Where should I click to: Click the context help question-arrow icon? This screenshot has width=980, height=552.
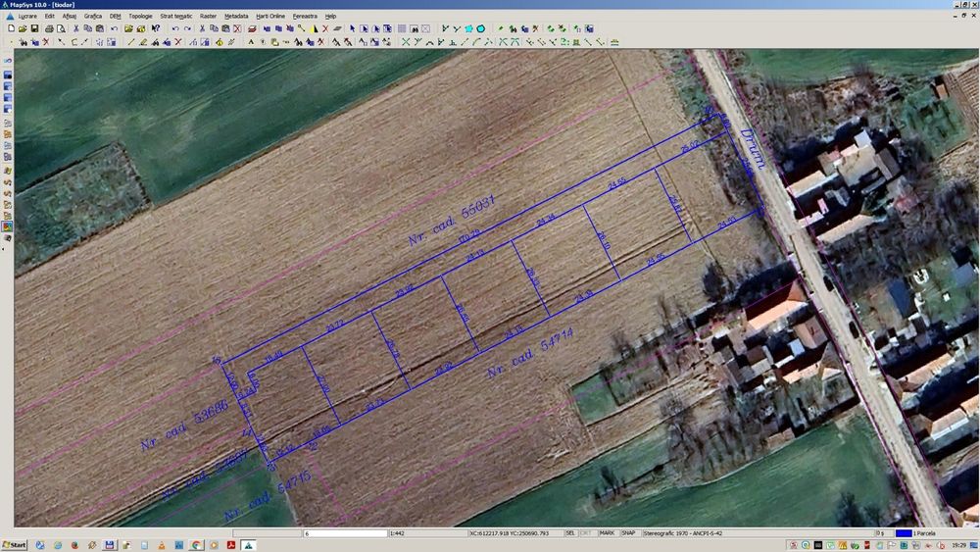click(x=156, y=28)
